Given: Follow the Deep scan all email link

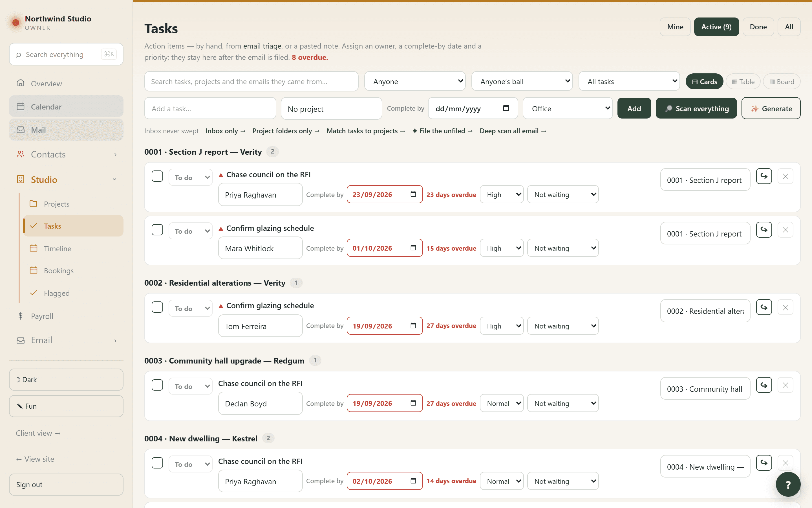Looking at the screenshot, I should coord(513,131).
